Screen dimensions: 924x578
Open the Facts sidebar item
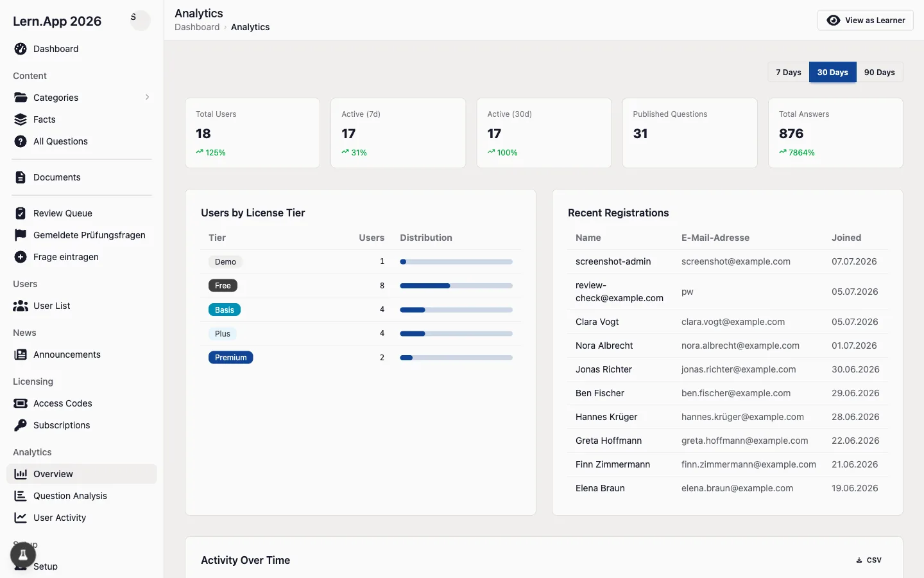[x=81, y=119]
